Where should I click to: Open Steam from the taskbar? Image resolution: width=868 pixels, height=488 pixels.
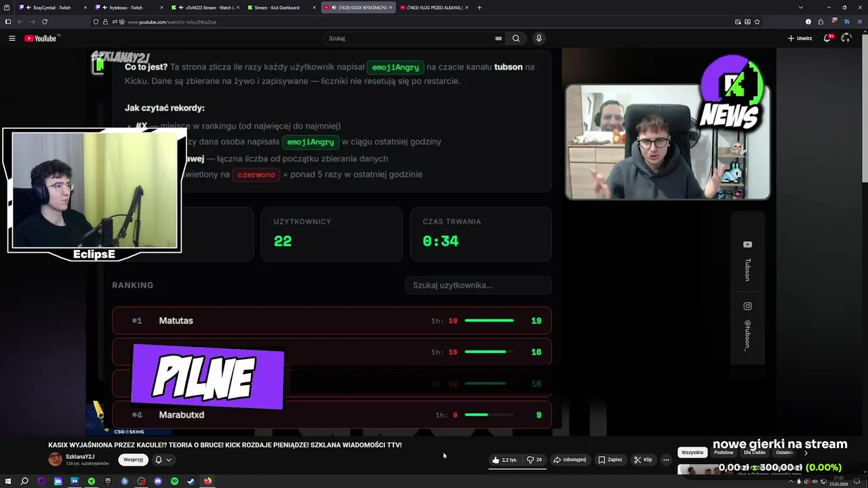191,481
